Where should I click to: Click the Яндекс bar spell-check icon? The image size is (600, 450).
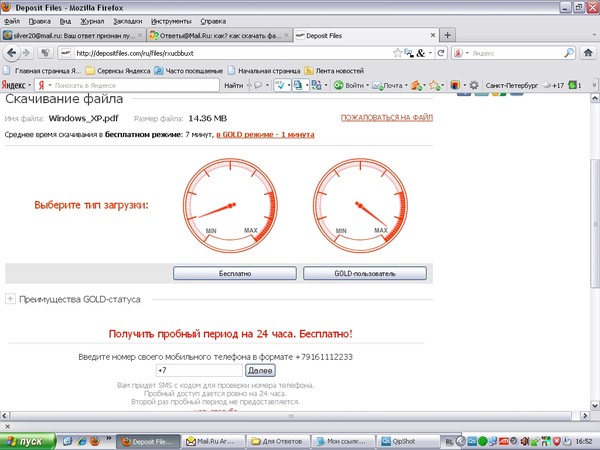click(x=280, y=85)
